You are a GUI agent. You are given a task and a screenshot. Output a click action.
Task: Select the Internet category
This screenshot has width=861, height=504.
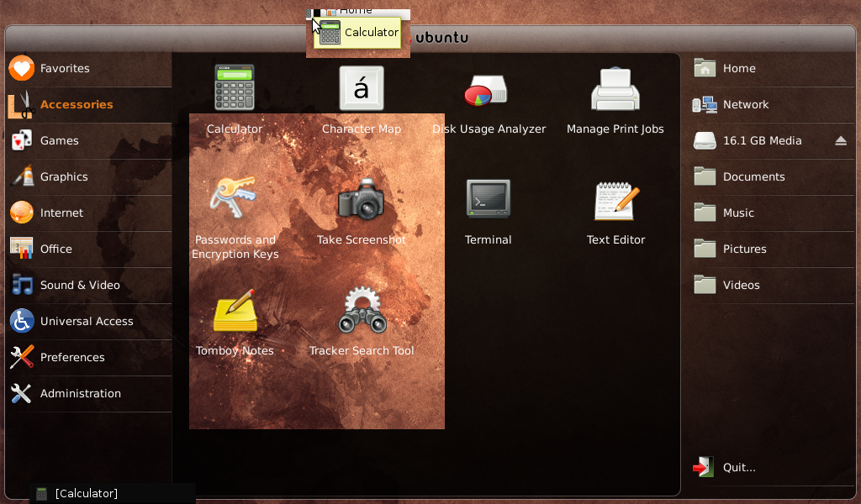tap(61, 213)
